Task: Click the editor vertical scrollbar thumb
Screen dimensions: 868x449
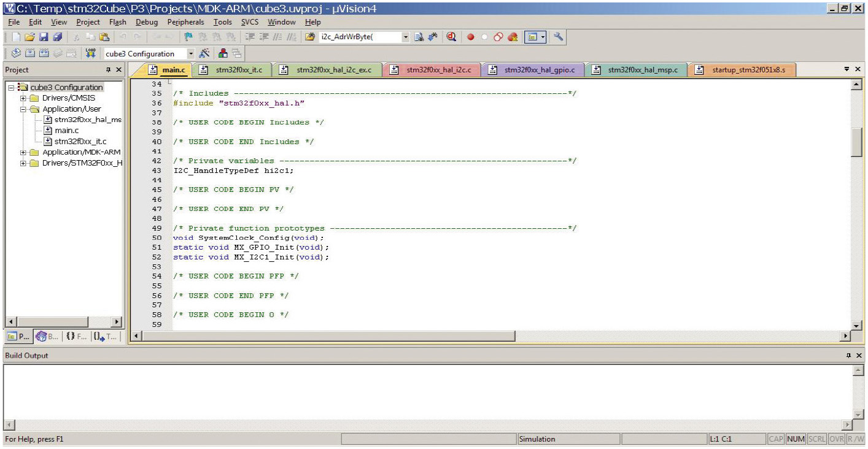Action: pyautogui.click(x=857, y=143)
